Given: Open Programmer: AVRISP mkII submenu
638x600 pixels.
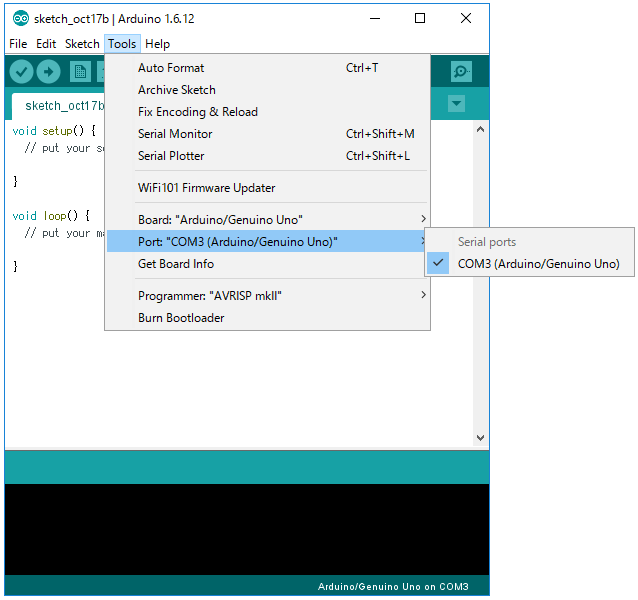Looking at the screenshot, I should pyautogui.click(x=267, y=295).
